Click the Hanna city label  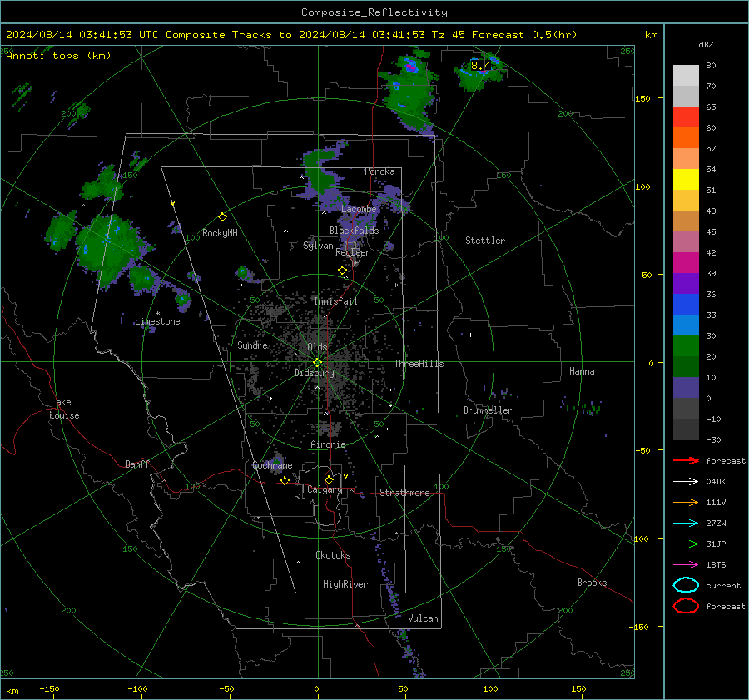(582, 371)
